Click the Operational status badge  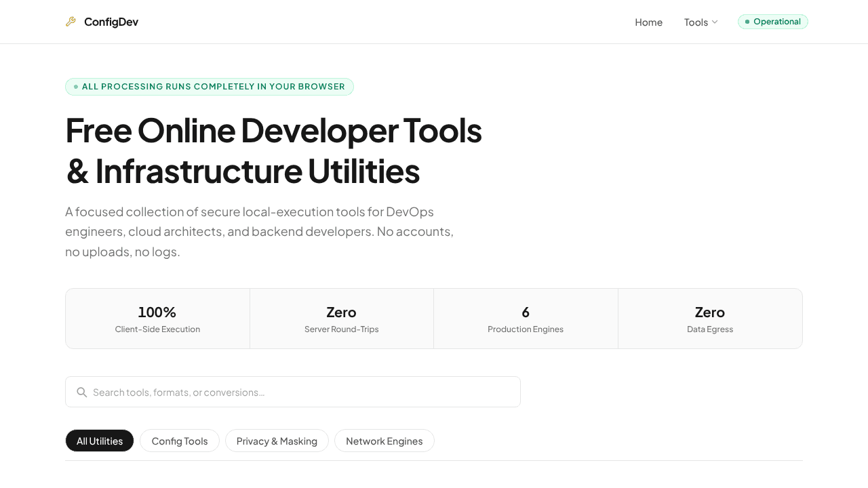point(773,22)
